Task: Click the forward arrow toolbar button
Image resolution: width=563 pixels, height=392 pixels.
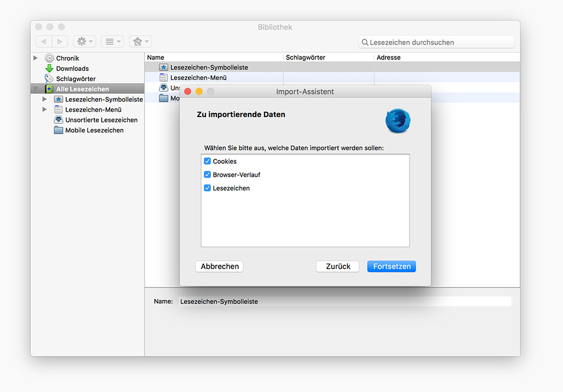Action: [x=60, y=42]
